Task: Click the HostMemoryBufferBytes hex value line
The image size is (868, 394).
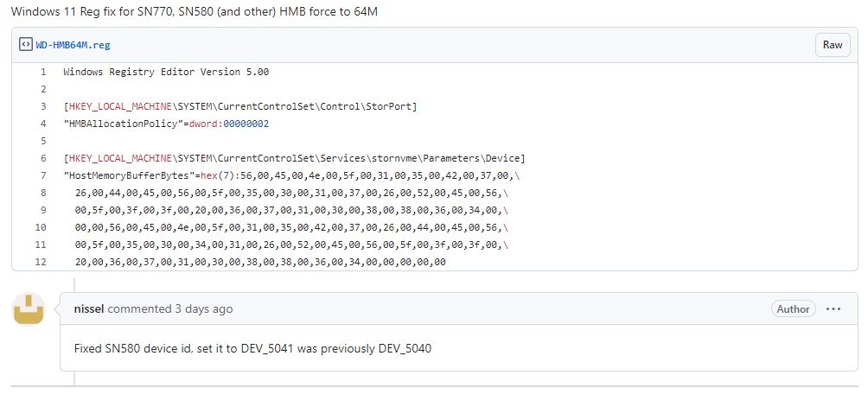Action: pyautogui.click(x=291, y=175)
